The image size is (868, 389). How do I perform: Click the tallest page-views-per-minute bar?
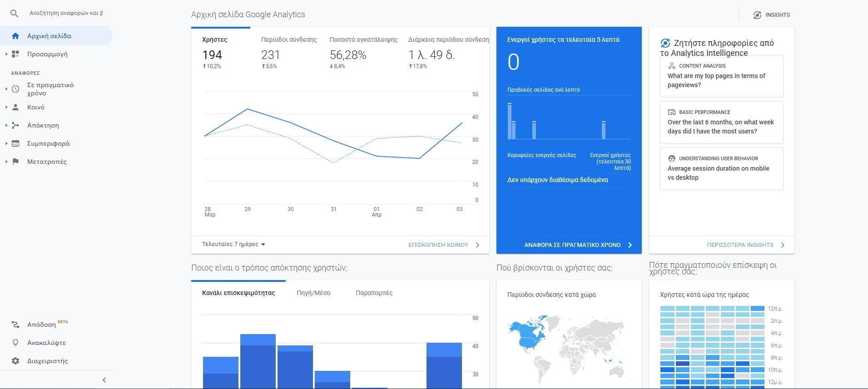[x=510, y=121]
